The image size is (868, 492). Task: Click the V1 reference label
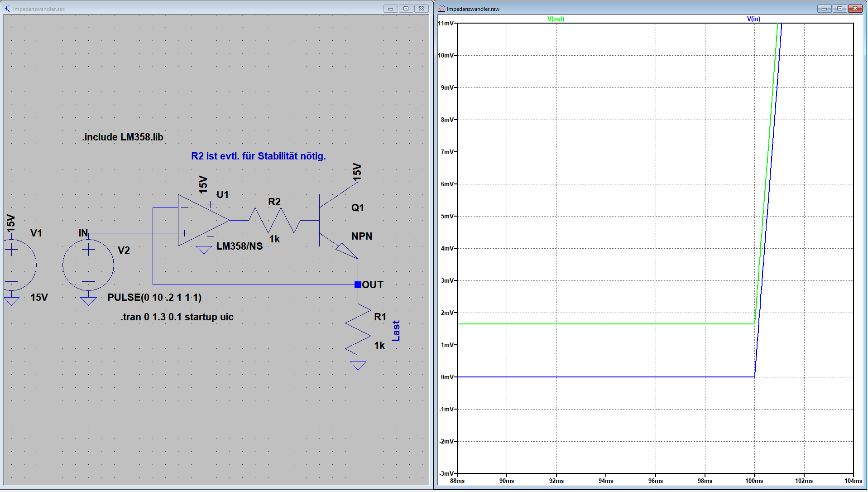[36, 233]
